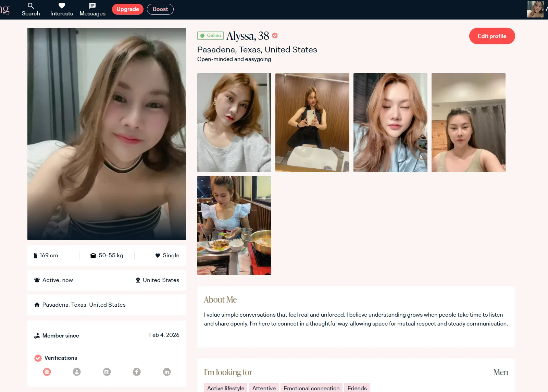Viewport: 548px width, 392px height.
Task: Open the mirror selfie gallery photo
Action: click(x=312, y=123)
